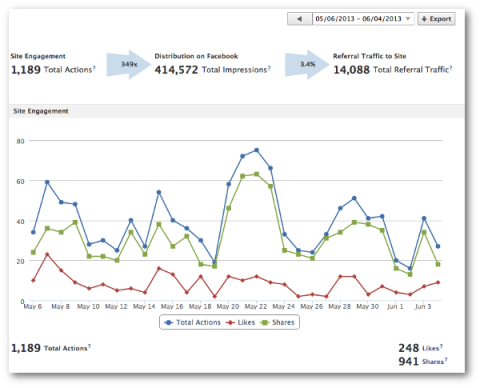Click the May 20 x-axis label
Image resolution: width=480 pixels, height=388 pixels.
pyautogui.click(x=228, y=307)
